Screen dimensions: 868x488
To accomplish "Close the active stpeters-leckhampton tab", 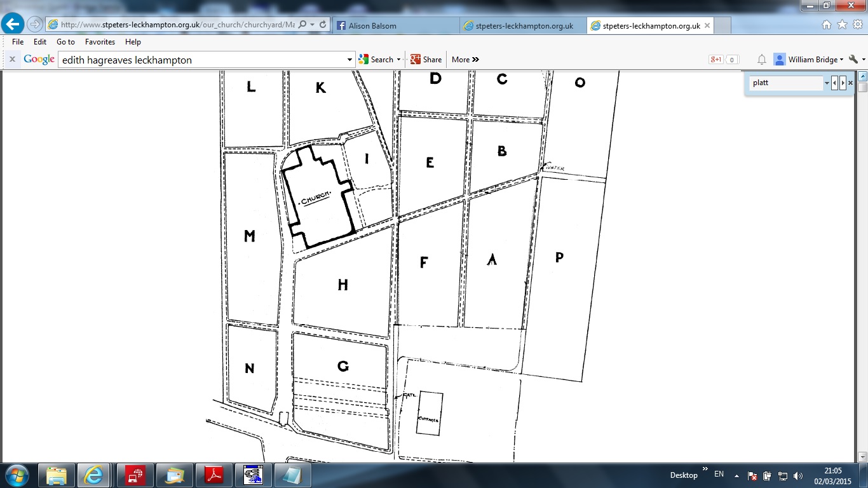I will [x=707, y=26].
